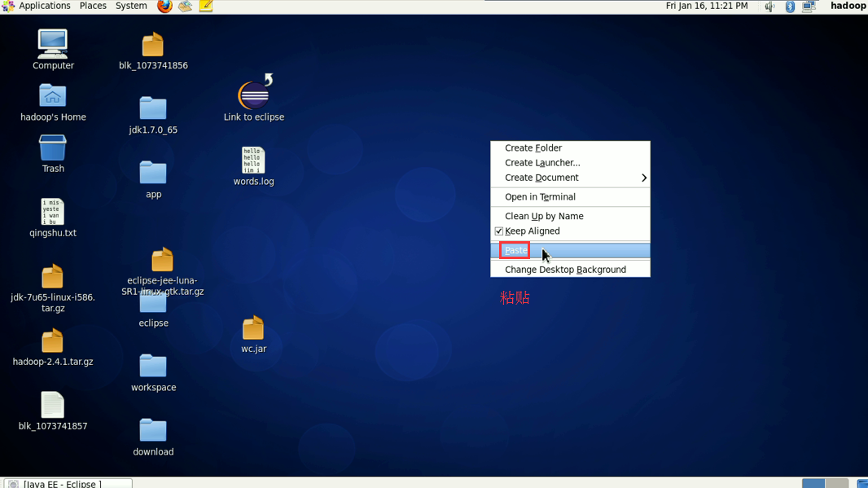The height and width of the screenshot is (488, 868).
Task: Select the blk_1073741856 archive icon
Action: click(x=153, y=45)
